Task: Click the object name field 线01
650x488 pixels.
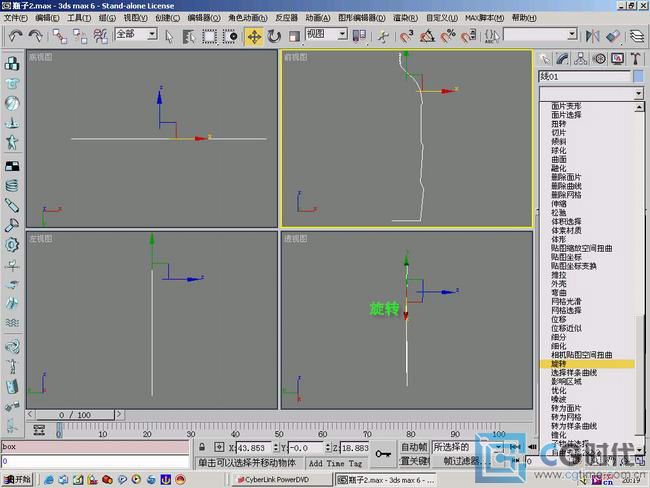Action: click(584, 76)
